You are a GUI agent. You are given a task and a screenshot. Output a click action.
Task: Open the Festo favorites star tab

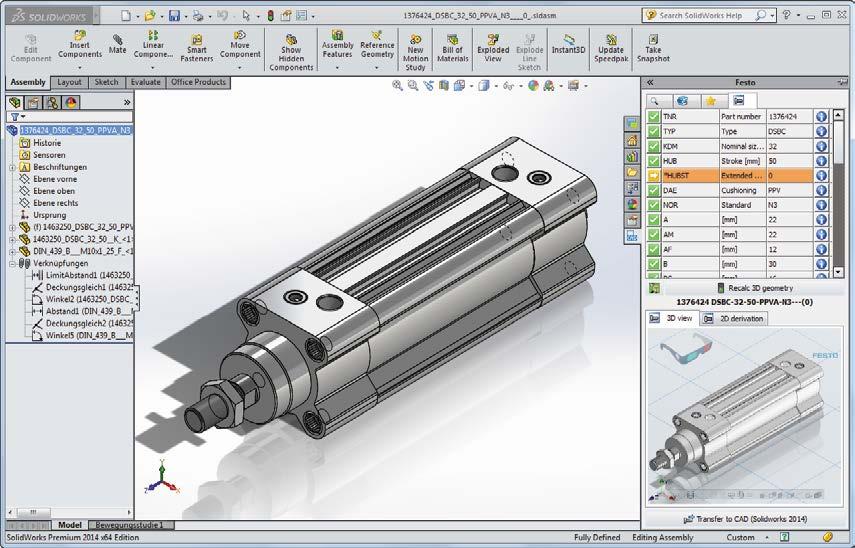point(710,101)
